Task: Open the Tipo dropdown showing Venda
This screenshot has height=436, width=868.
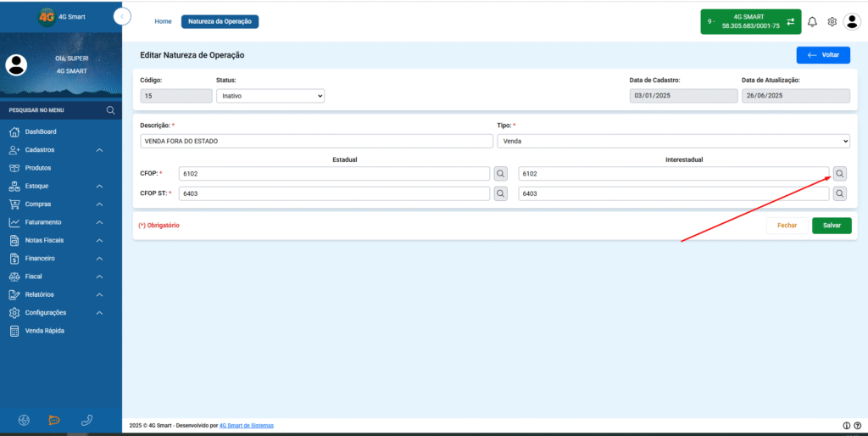Action: (674, 142)
